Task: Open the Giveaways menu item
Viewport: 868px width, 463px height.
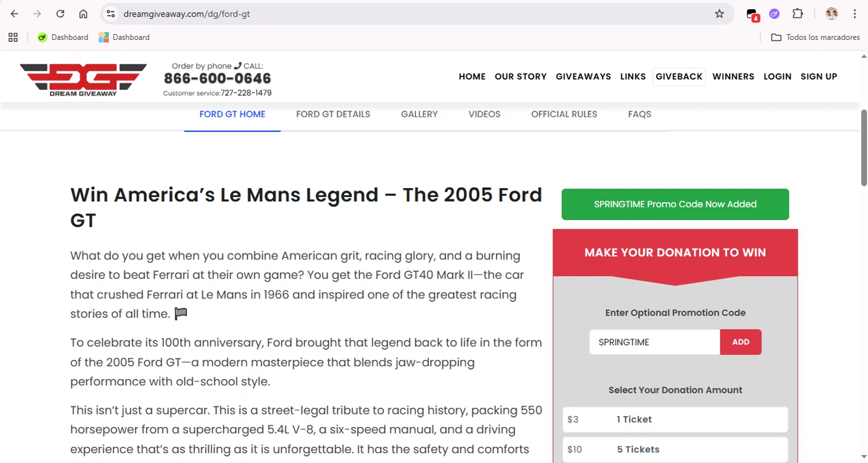Action: point(583,76)
